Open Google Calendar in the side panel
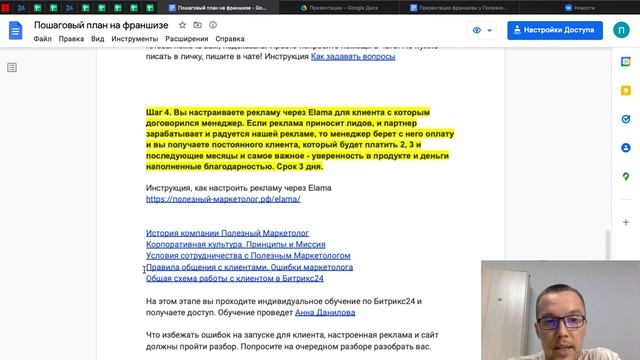 (626, 62)
